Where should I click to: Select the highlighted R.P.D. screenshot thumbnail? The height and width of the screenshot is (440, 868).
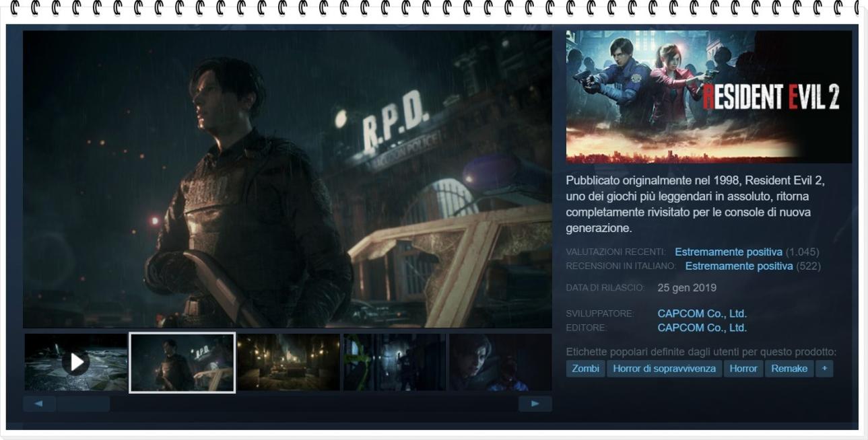182,363
